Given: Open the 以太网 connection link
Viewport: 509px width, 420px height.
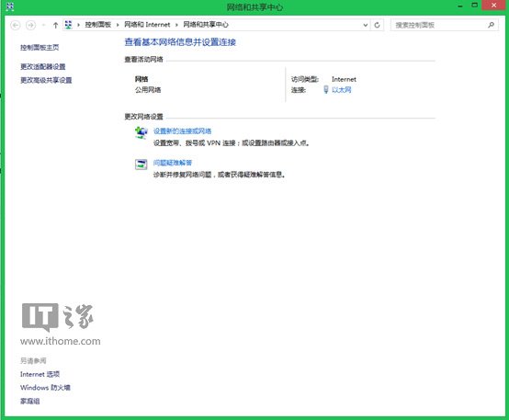Looking at the screenshot, I should coord(342,90).
